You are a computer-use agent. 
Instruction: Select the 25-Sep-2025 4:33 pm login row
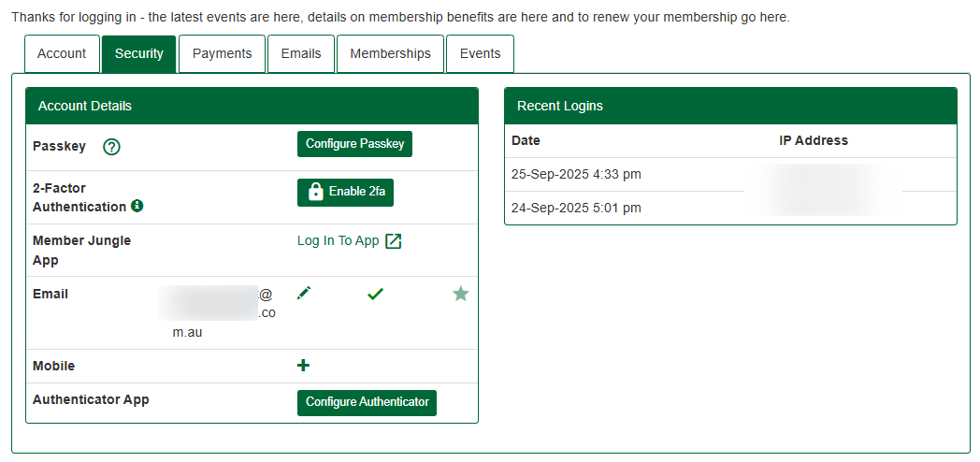tap(576, 174)
